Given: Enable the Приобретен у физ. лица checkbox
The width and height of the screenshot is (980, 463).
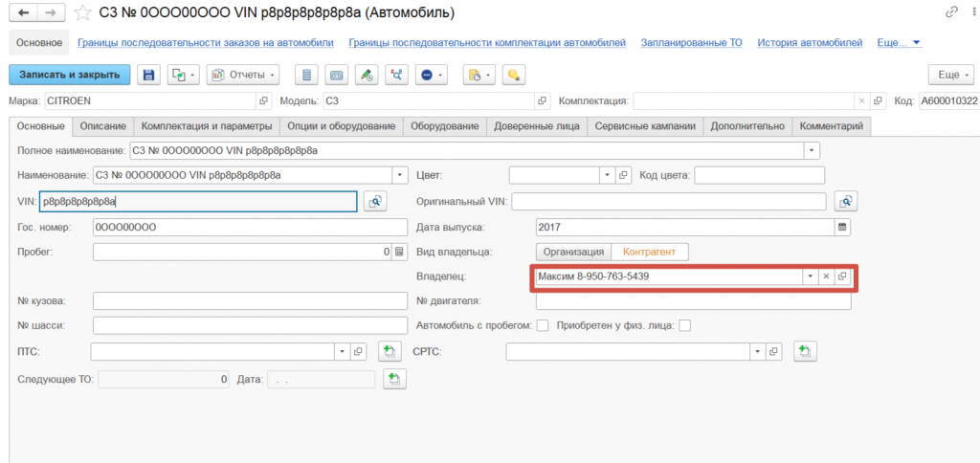Looking at the screenshot, I should click(684, 326).
